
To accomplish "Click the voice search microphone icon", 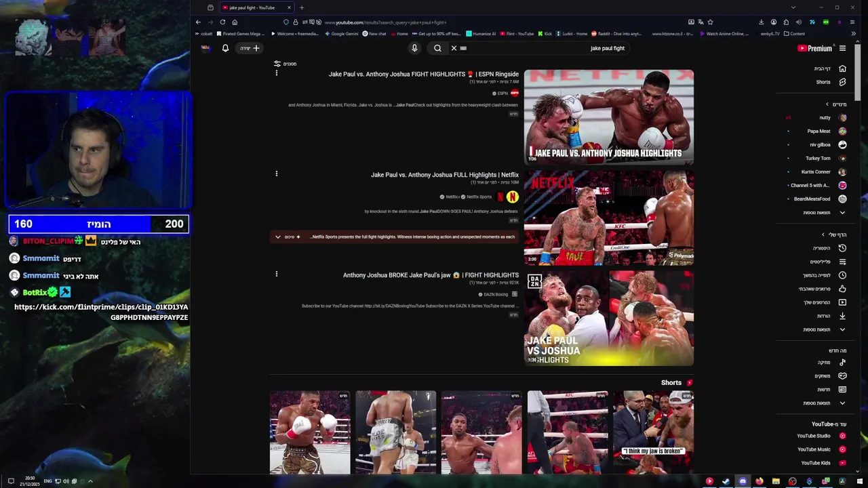I will tap(414, 48).
